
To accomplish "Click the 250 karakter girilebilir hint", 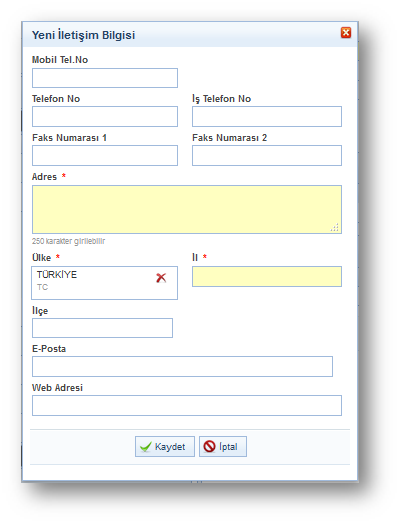I will tap(69, 241).
